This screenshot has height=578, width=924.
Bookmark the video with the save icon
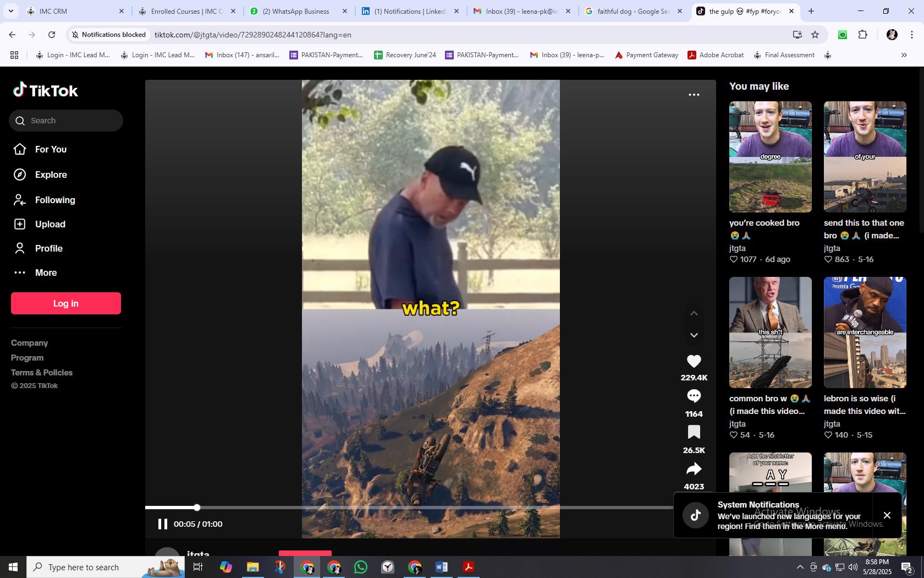point(694,432)
